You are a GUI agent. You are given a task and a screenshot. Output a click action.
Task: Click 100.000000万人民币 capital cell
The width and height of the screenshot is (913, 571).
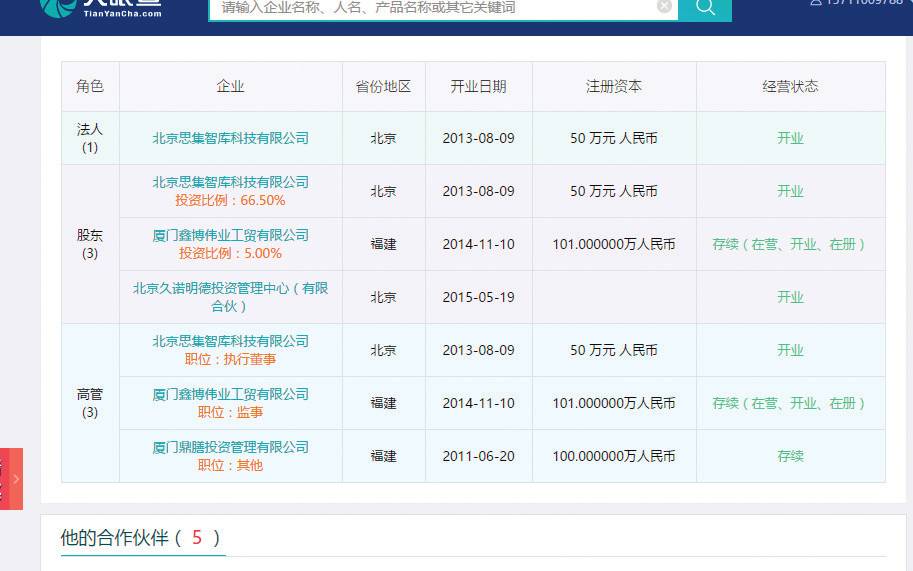614,456
